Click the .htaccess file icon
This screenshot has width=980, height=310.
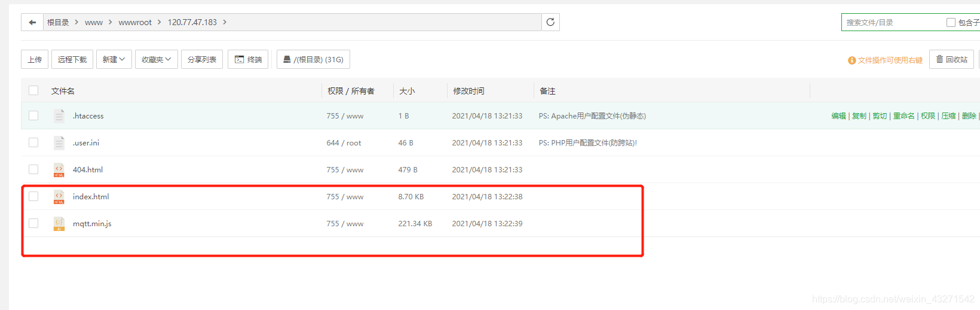click(59, 116)
